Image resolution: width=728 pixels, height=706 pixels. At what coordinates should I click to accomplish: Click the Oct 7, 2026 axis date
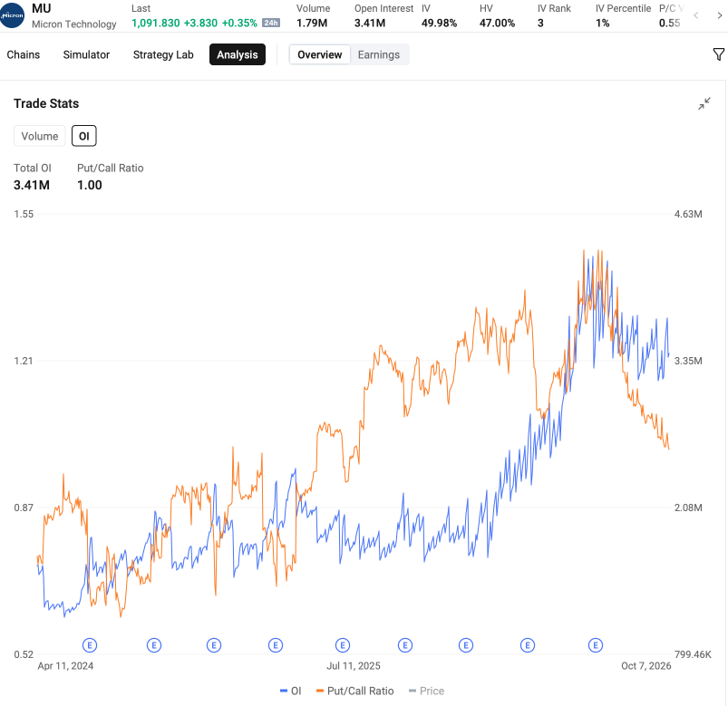pos(646,665)
